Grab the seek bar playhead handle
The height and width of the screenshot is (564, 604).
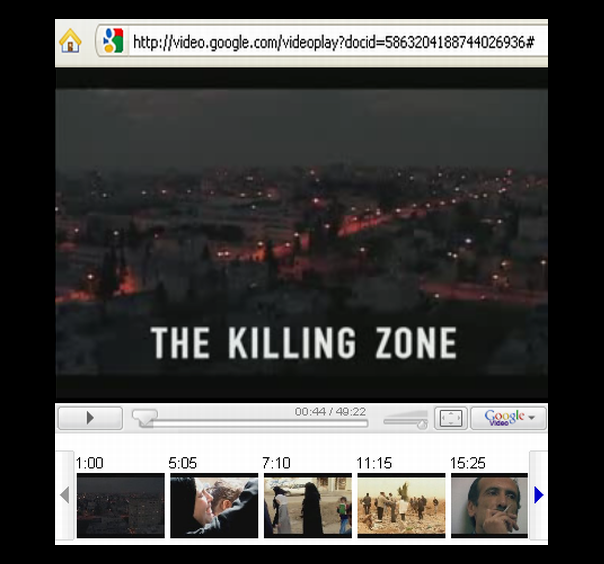click(x=145, y=418)
